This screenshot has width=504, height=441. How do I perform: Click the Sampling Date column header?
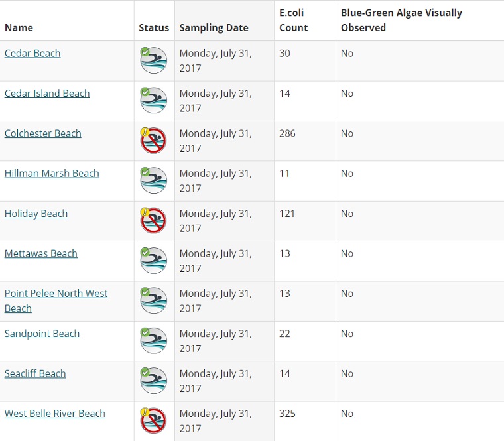click(x=214, y=28)
